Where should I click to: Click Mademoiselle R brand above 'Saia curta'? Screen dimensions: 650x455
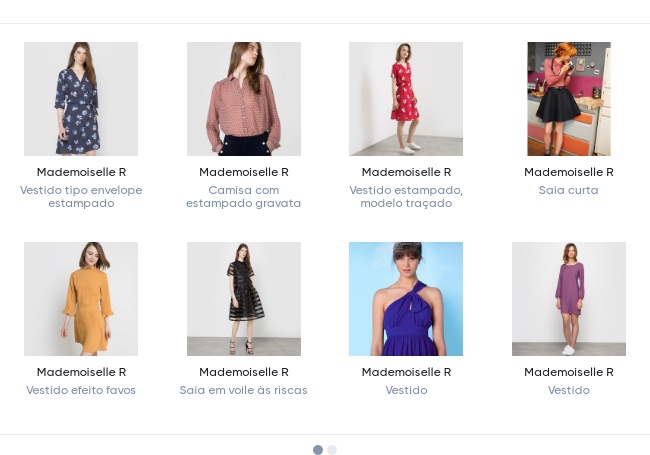click(568, 172)
